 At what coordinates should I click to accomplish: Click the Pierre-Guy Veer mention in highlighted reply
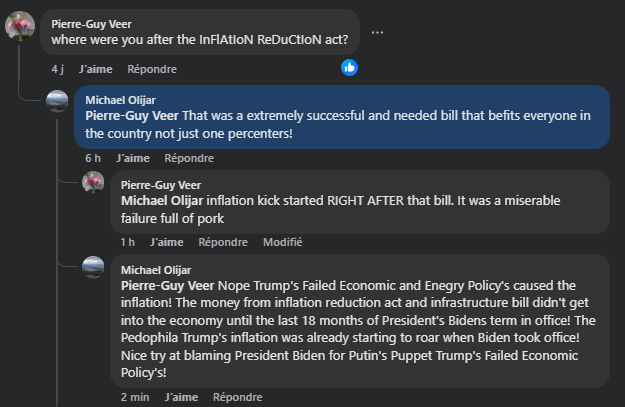131,115
